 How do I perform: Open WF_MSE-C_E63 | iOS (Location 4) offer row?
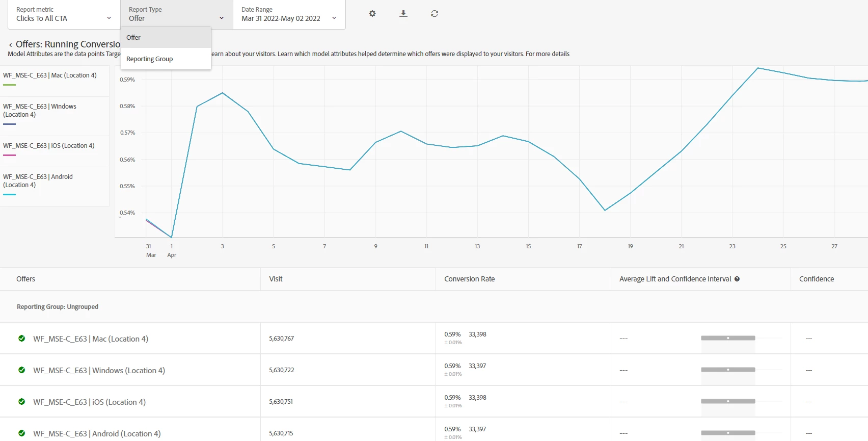(x=89, y=402)
